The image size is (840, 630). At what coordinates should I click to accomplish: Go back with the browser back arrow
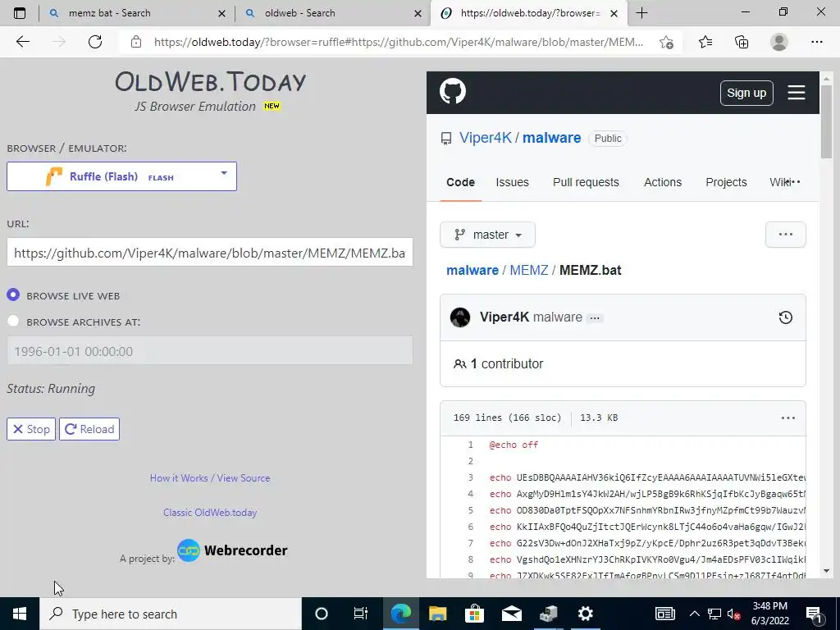(22, 42)
